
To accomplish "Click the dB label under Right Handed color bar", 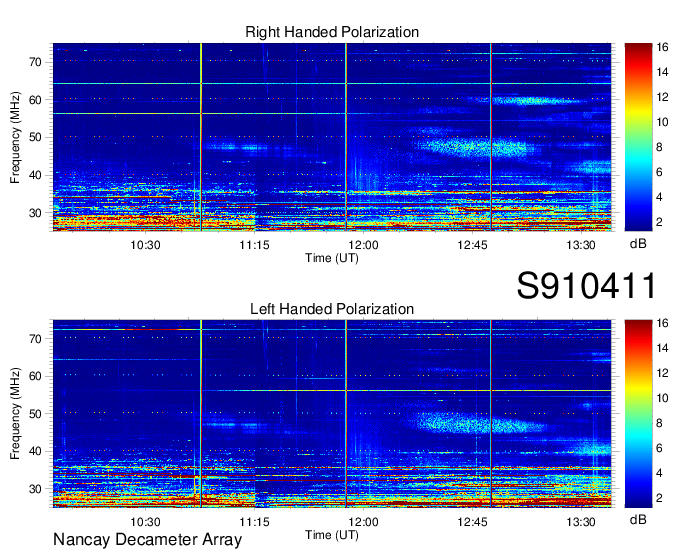I will [x=638, y=244].
